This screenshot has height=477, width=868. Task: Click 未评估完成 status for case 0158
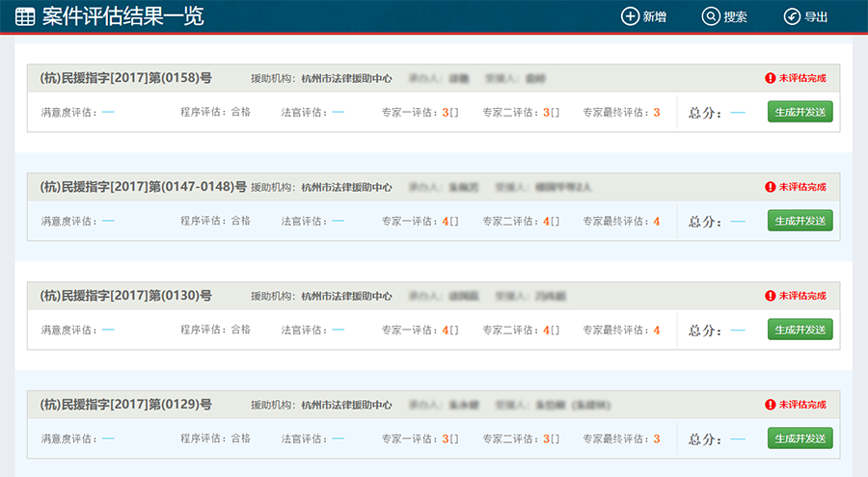click(x=802, y=78)
